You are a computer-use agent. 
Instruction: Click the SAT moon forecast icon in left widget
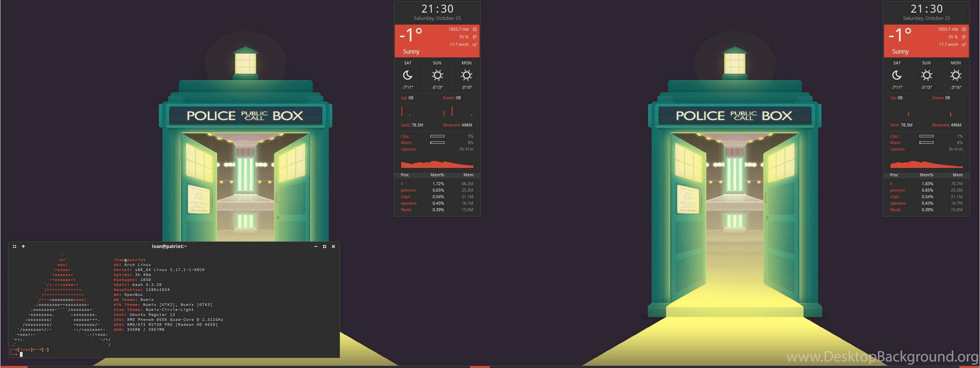407,75
